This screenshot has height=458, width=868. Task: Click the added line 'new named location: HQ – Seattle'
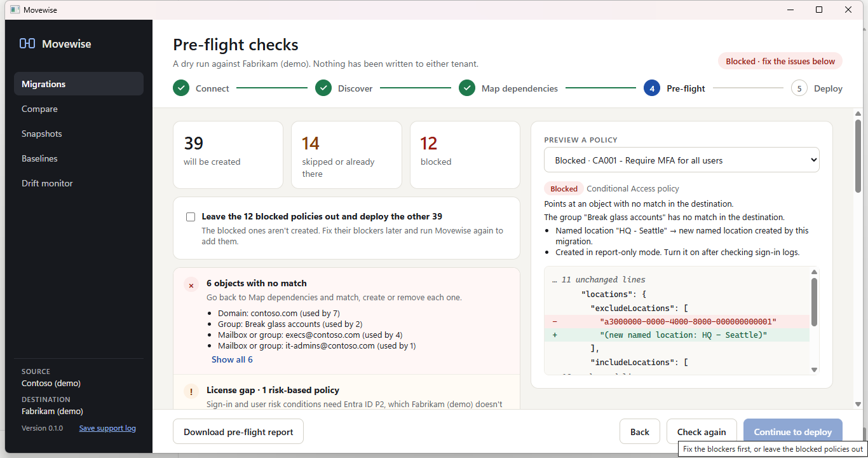pyautogui.click(x=677, y=335)
